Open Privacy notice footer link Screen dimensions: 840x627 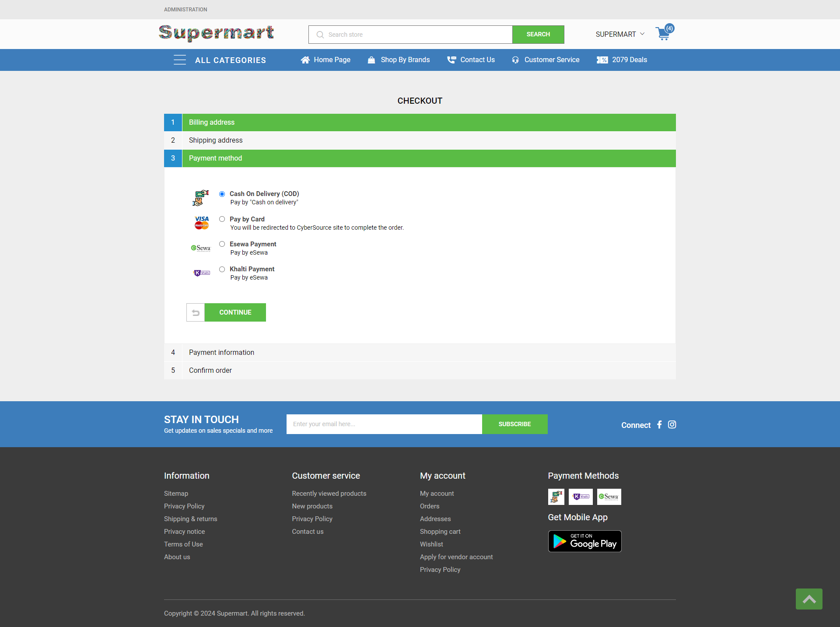click(184, 532)
